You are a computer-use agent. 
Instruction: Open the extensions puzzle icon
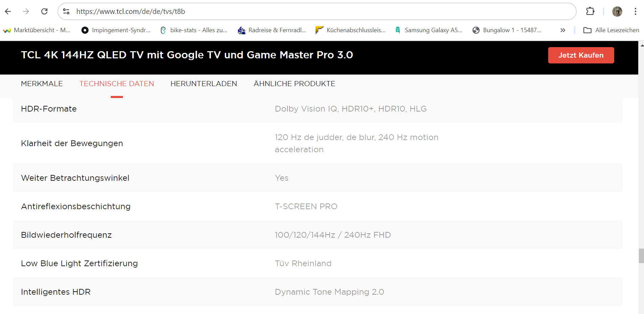point(590,12)
